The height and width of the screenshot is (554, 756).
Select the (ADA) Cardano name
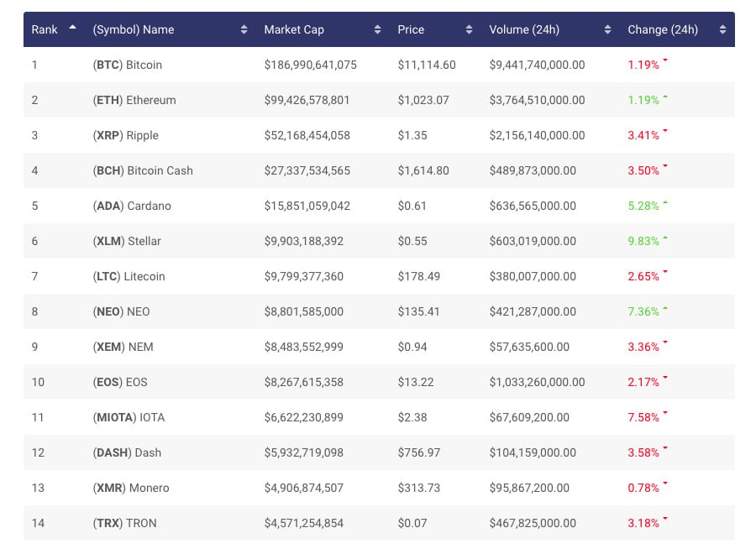[132, 206]
